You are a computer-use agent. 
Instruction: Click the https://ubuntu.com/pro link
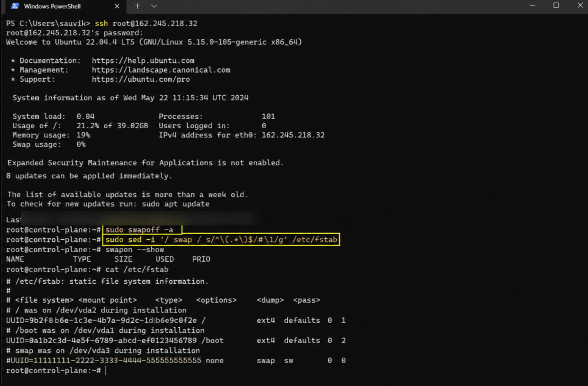click(141, 79)
